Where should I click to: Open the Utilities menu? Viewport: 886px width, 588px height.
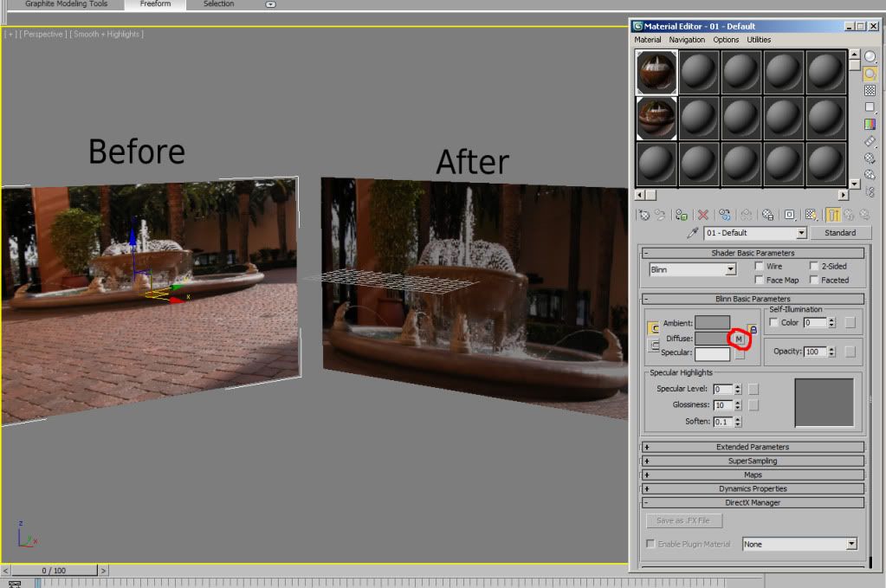click(759, 40)
